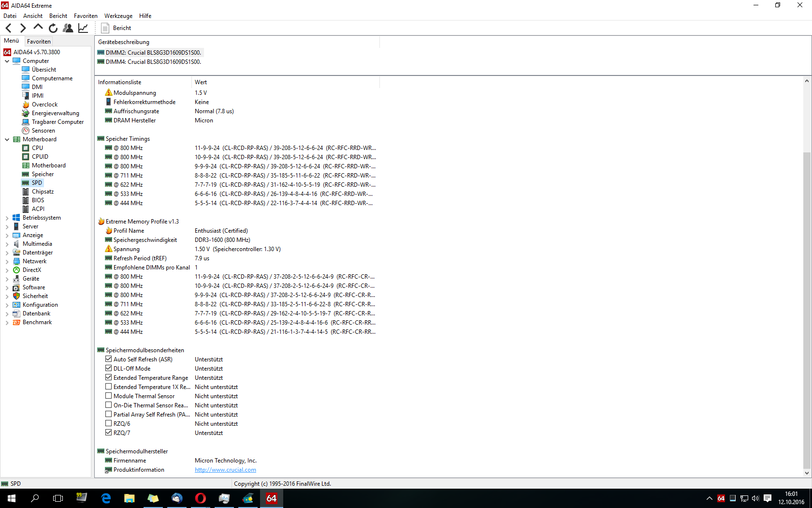Image resolution: width=812 pixels, height=508 pixels.
Task: Navigate up one level with up arrow icon
Action: 38,28
